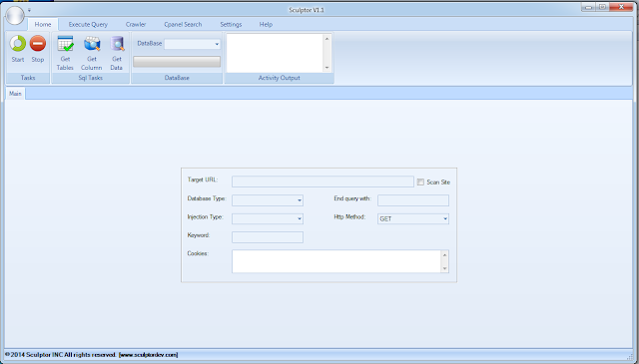639x364 pixels.
Task: Enable the Scan Site checkbox
Action: point(420,182)
